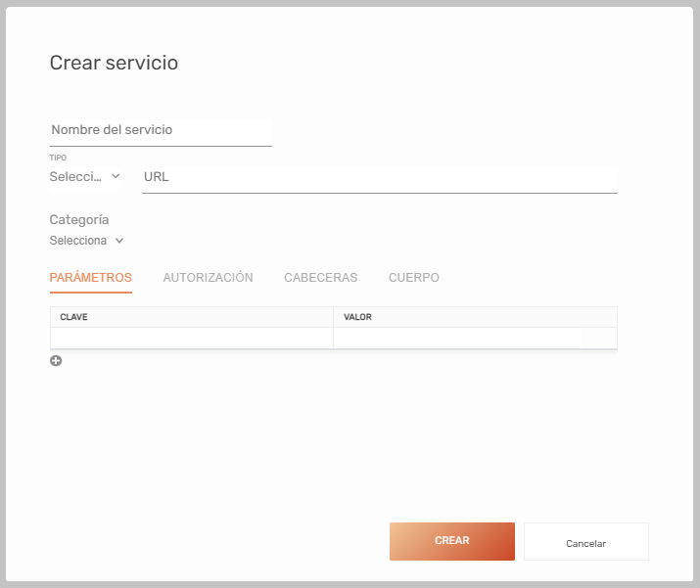Expand the Categoría Selecciona dropdown
700x588 pixels.
point(86,241)
